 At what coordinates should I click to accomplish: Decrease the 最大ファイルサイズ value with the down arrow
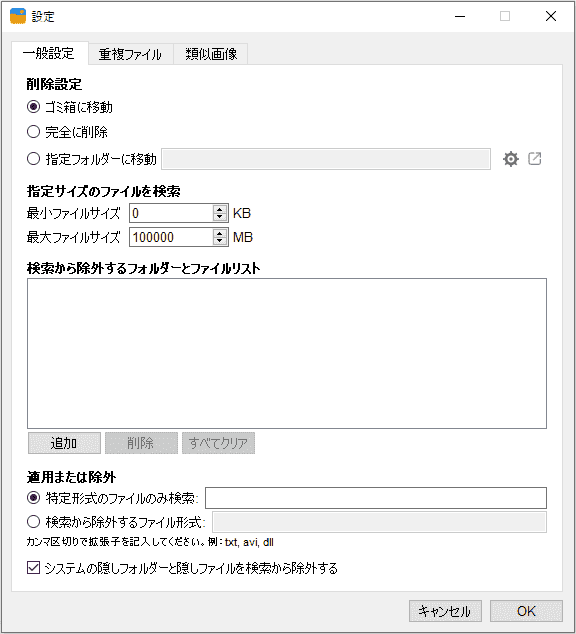click(x=219, y=241)
